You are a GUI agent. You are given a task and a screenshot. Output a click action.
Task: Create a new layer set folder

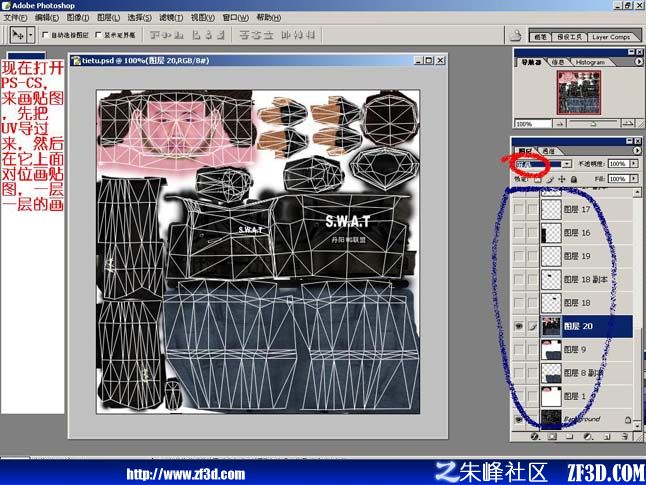[570, 436]
